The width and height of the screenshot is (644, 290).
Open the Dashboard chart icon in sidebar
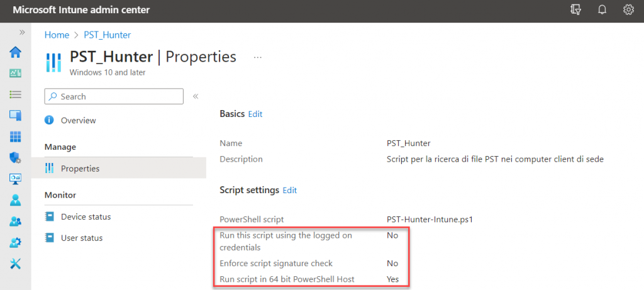[15, 73]
